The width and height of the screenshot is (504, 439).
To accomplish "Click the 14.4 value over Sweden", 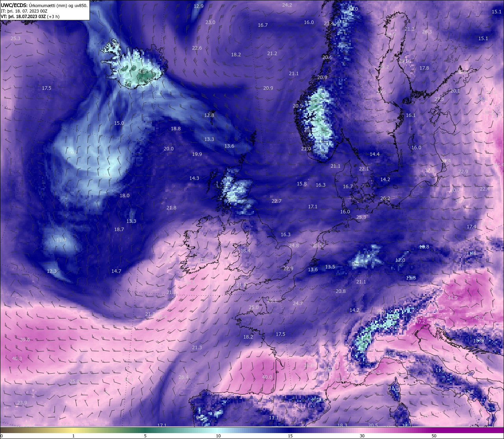I will [x=374, y=154].
